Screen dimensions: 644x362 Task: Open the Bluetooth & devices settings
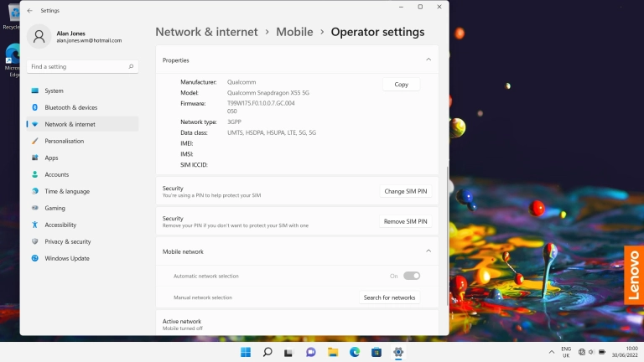click(x=70, y=107)
